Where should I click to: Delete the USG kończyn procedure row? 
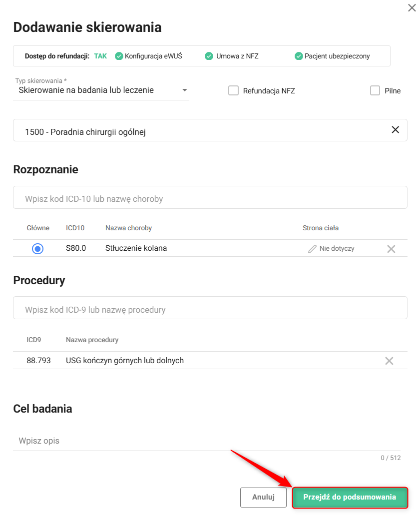coord(389,361)
